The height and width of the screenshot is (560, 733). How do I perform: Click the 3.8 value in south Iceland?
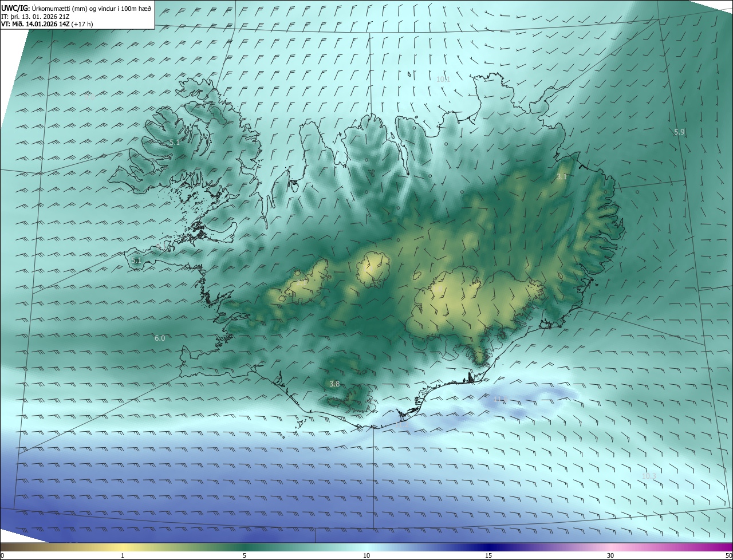335,384
